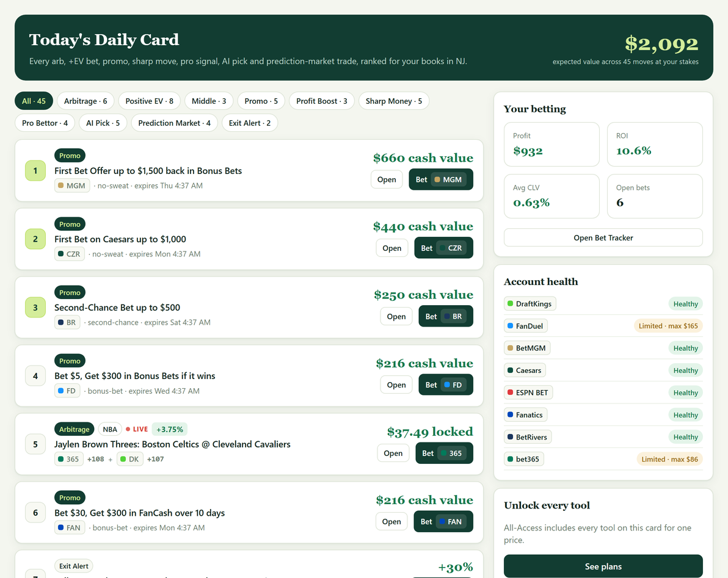
Task: Click the 365 odds chip in row 5
Action: (69, 459)
